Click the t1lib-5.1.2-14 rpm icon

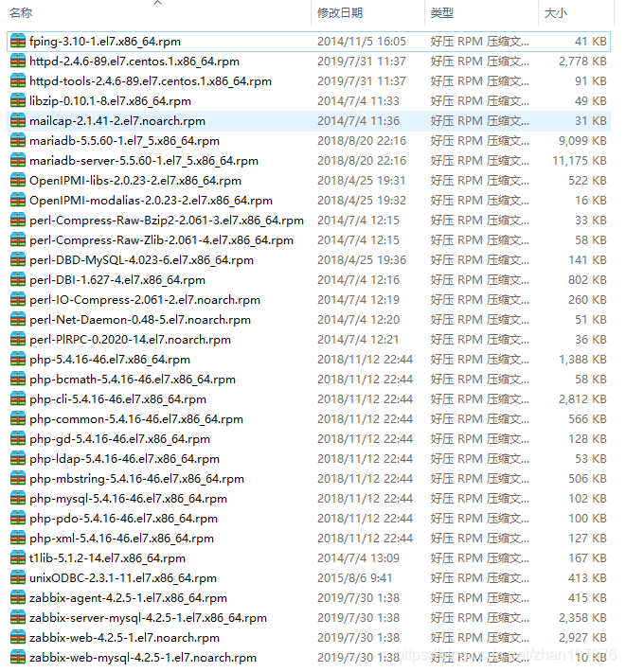(x=18, y=558)
